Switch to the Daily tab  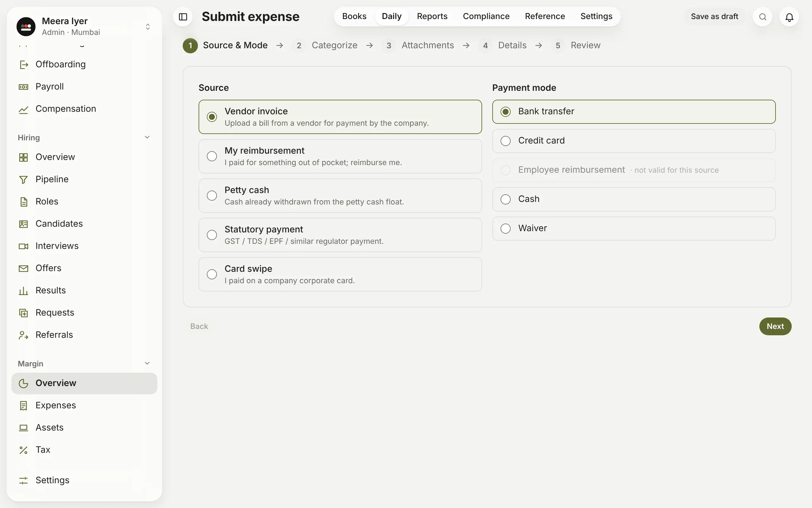392,17
